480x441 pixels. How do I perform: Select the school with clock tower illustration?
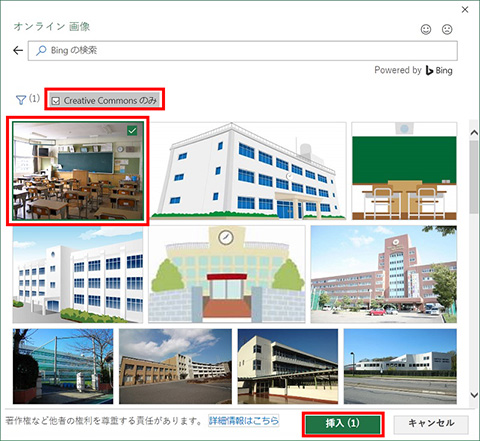(227, 274)
